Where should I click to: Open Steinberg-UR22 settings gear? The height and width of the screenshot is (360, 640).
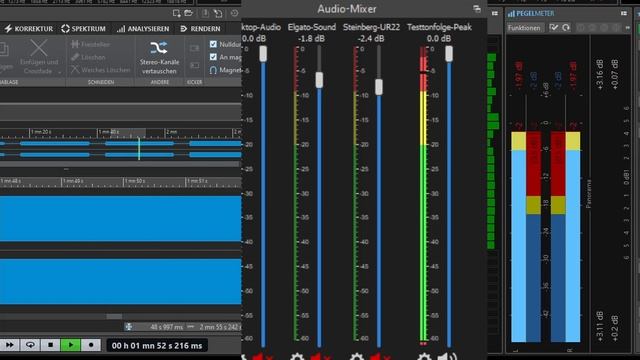[x=357, y=357]
